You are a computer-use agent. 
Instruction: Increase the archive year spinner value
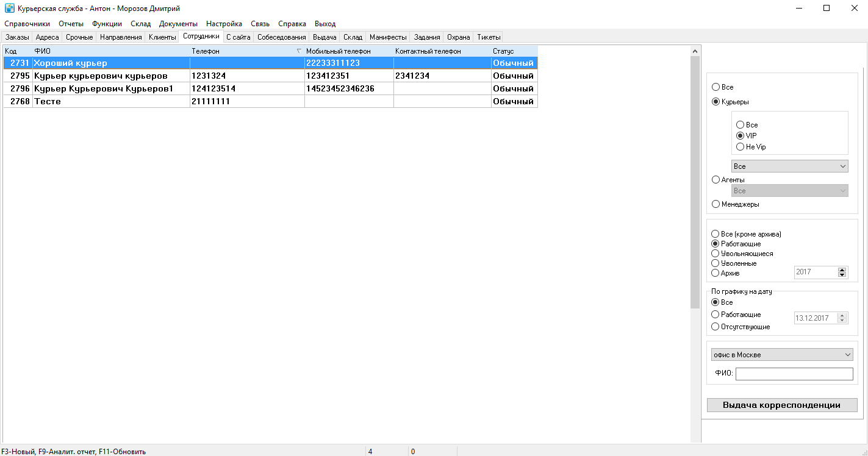842,269
